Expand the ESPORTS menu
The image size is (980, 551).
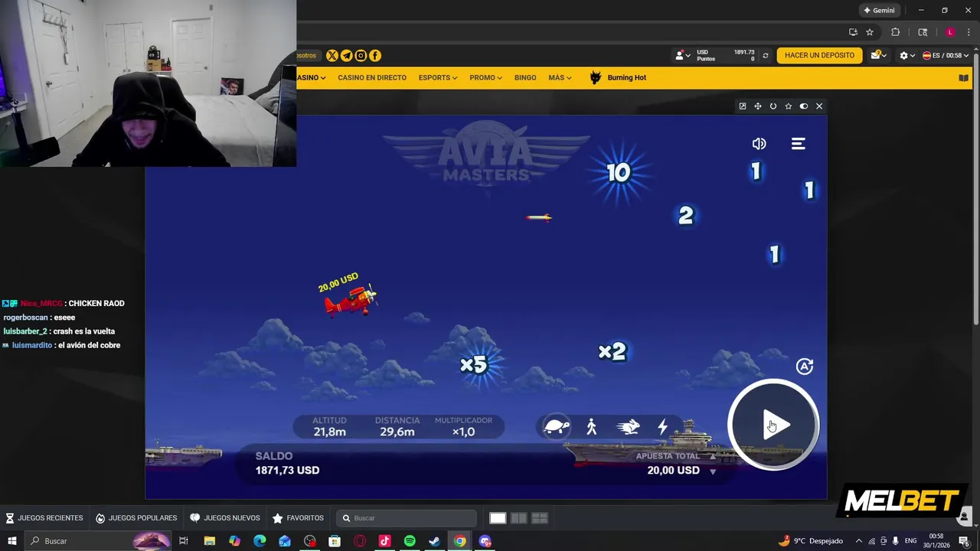(x=437, y=77)
